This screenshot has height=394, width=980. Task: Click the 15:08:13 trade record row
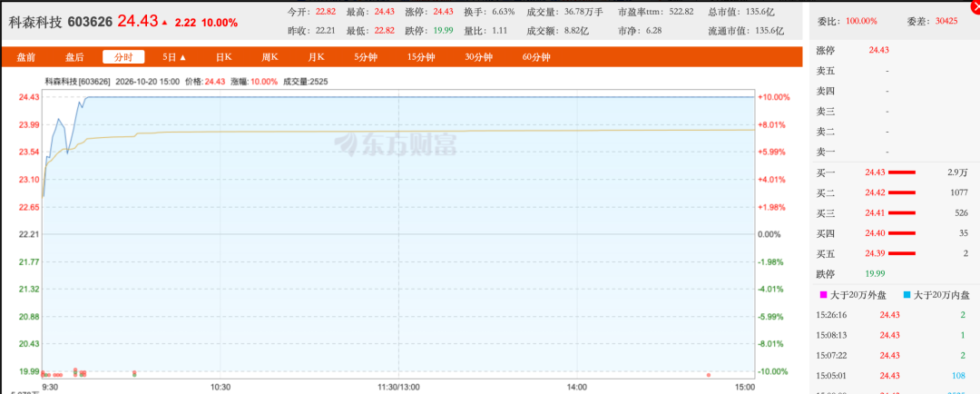893,335
